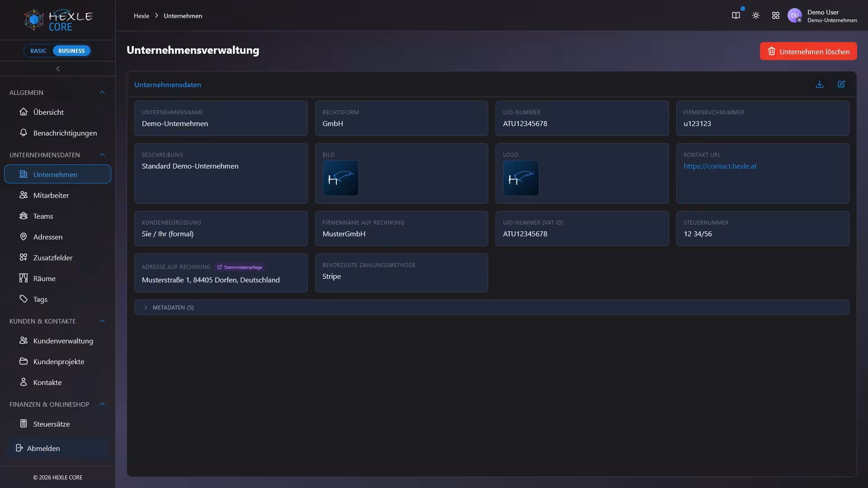868x488 pixels.
Task: Collapse the UNTERNEHMENSDATEN section
Action: (x=102, y=155)
